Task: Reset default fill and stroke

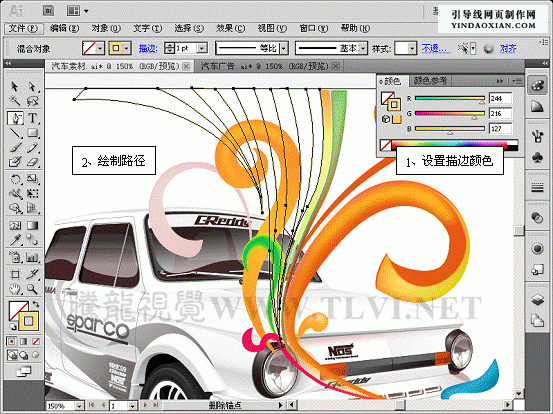Action: click(12, 327)
